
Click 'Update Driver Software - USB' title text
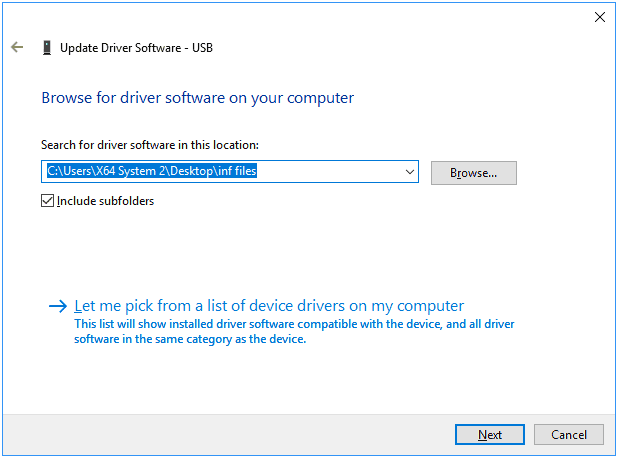tap(136, 48)
